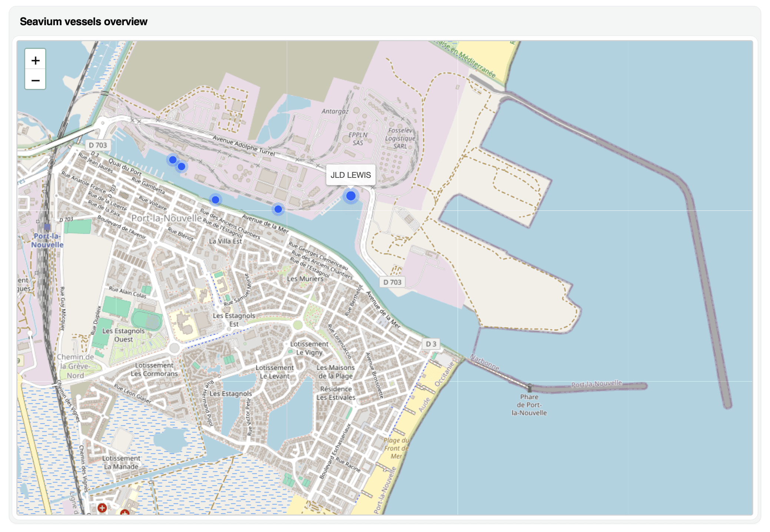Click the Plage du Front de Mer label
This screenshot has width=770, height=532.
[x=396, y=448]
